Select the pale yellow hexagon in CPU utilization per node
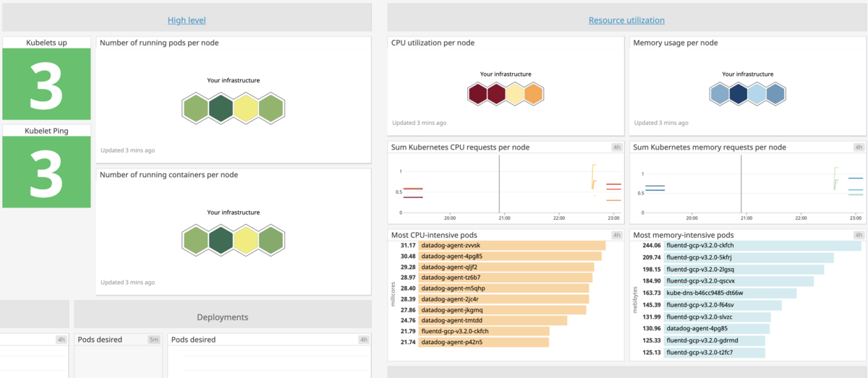Image resolution: width=868 pixels, height=378 pixels. 515,94
